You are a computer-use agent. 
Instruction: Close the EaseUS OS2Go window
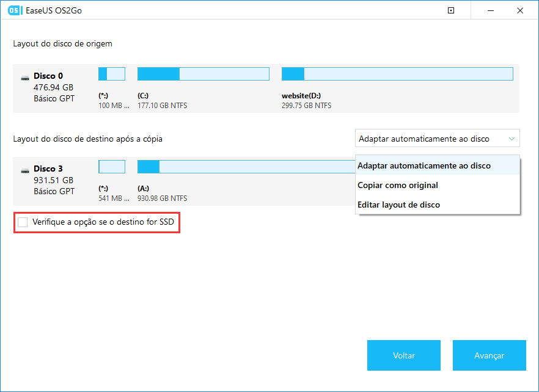[520, 10]
